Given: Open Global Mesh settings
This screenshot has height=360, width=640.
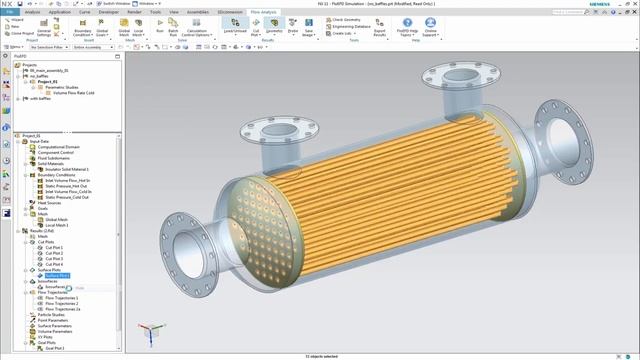Looking at the screenshot, I should click(x=124, y=28).
